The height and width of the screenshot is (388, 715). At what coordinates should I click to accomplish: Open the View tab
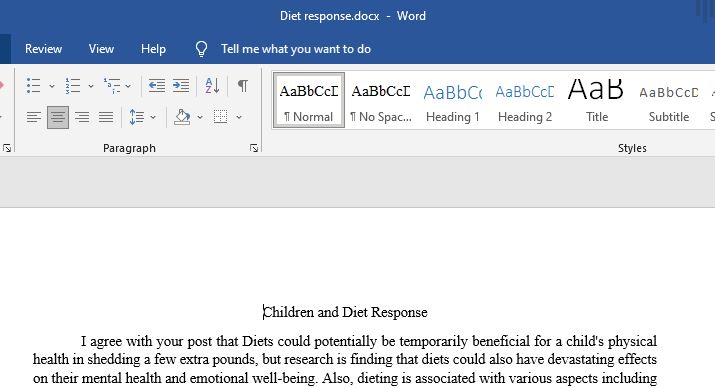pos(101,49)
